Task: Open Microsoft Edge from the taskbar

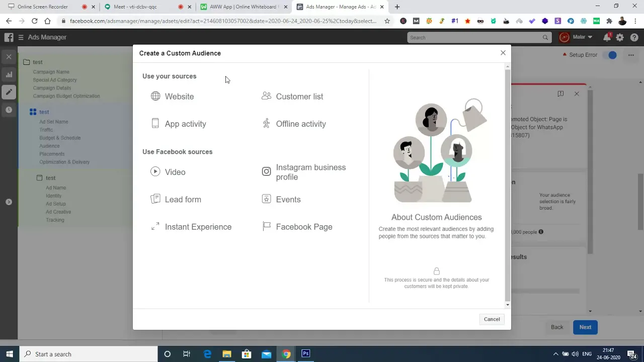Action: point(207,354)
